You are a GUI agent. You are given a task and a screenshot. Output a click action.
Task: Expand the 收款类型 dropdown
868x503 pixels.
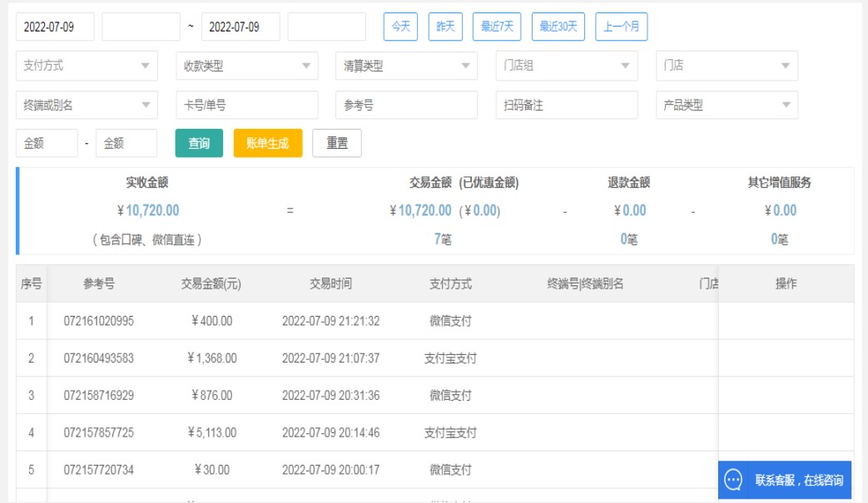(246, 66)
